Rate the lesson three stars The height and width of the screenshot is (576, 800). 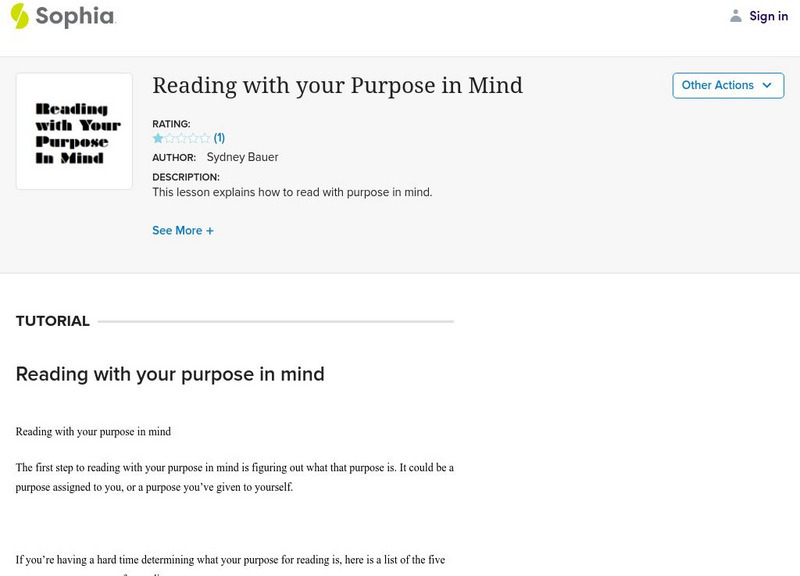coord(182,138)
